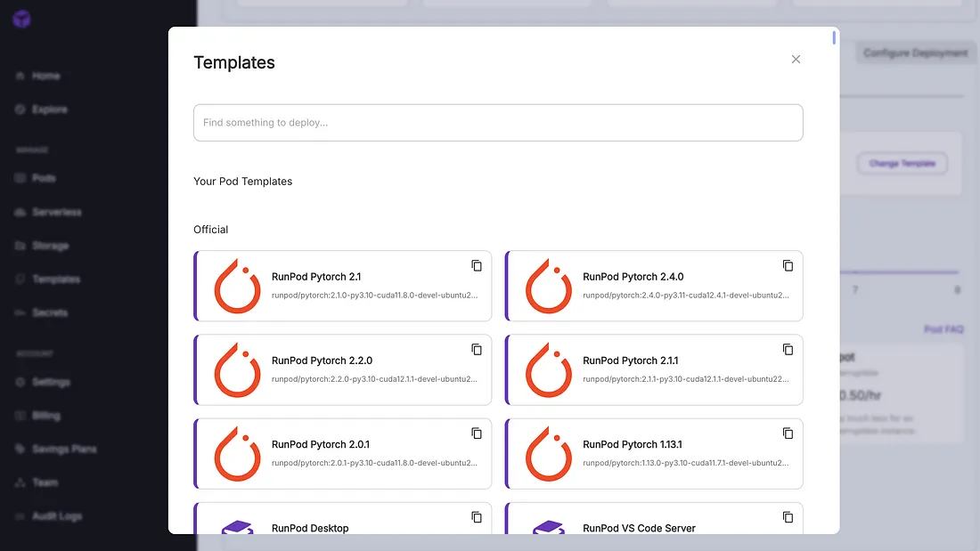Click PyTorch logo on Pytorch 2.2.0 card
980x551 pixels.
[x=238, y=369]
